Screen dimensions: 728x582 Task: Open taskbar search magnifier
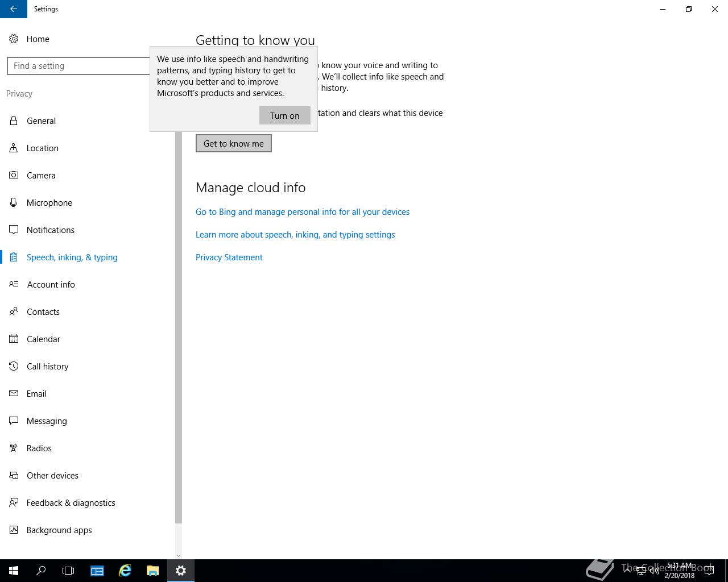(41, 571)
